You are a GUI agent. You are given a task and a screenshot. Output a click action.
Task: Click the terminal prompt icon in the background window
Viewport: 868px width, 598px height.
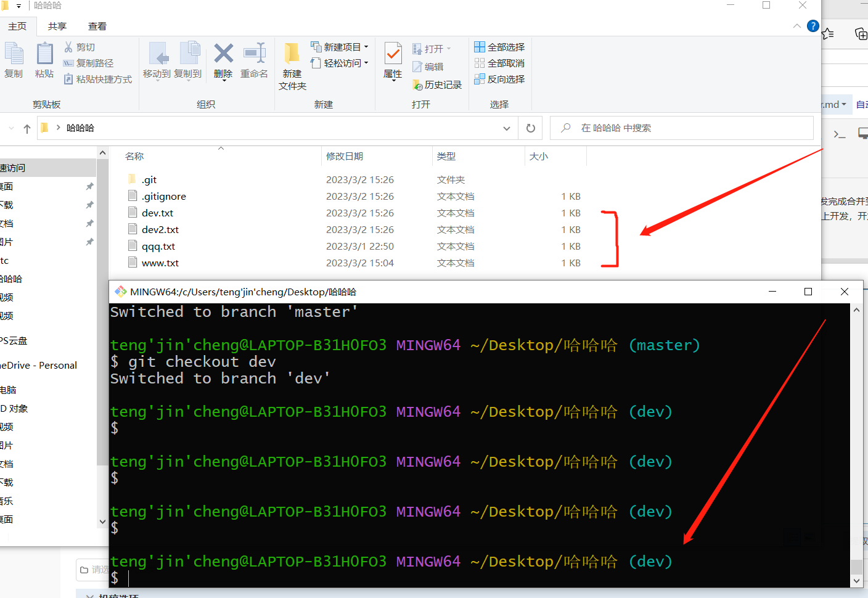pyautogui.click(x=840, y=134)
